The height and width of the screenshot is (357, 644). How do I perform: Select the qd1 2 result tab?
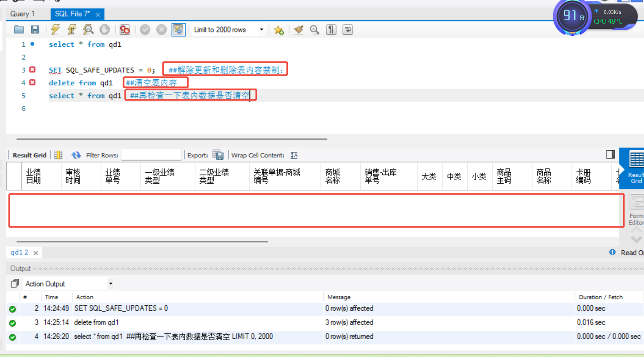coord(19,252)
